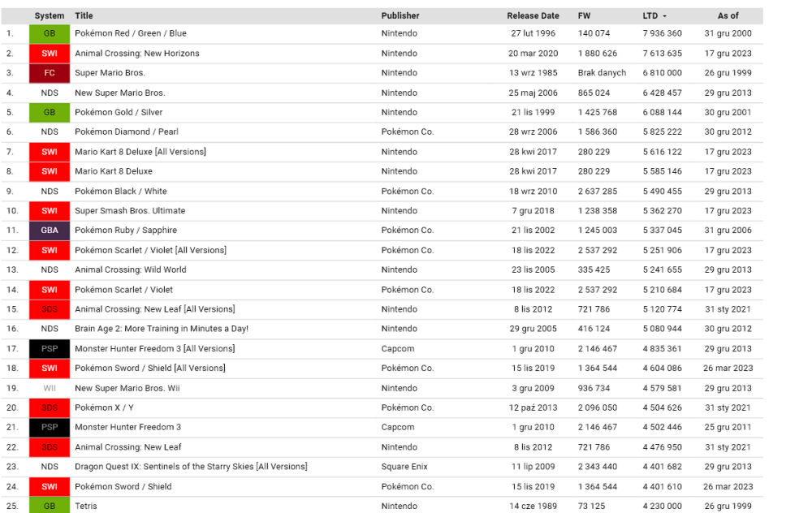Screen dimensions: 812x513
Task: Open the Mario Kart 8 Deluxe [All Versions] title
Action: tap(140, 152)
